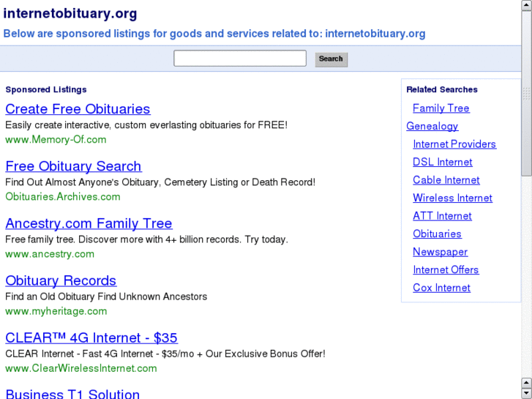Image resolution: width=532 pixels, height=399 pixels.
Task: Click www.myheritage.com green URL text
Action: [56, 311]
